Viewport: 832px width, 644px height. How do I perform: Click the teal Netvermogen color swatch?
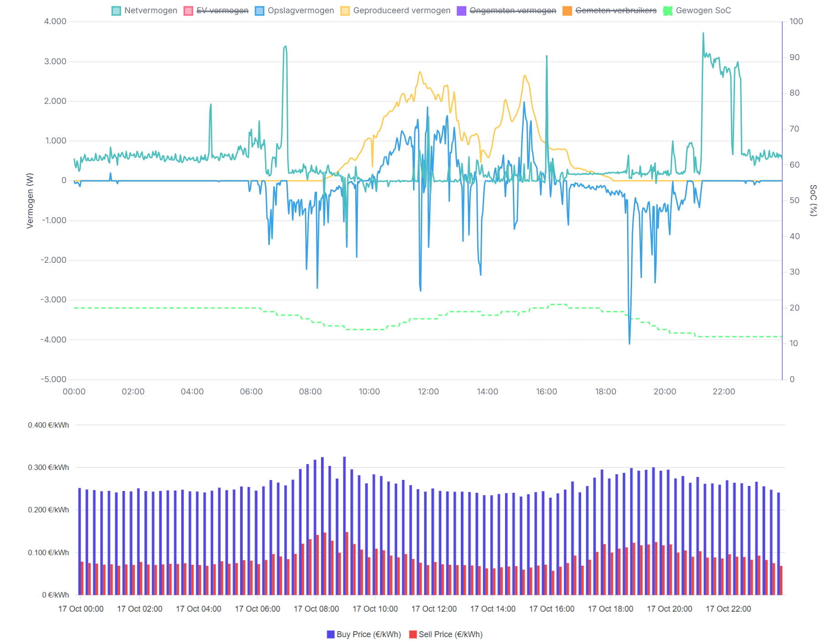point(116,11)
